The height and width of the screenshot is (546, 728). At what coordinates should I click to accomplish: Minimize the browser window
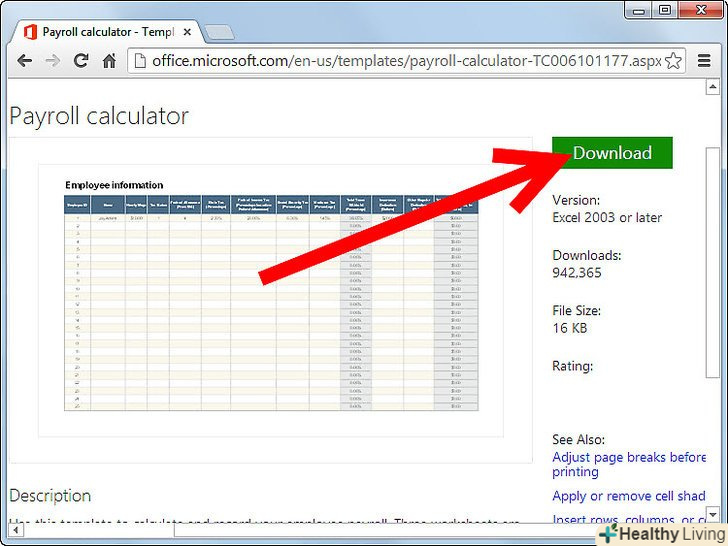tap(638, 11)
